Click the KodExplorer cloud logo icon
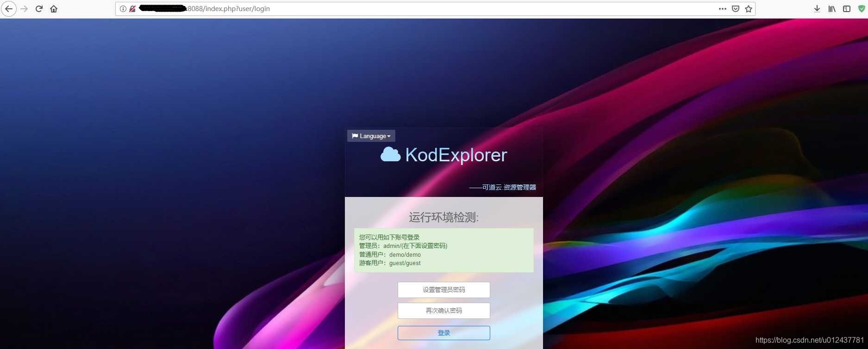The height and width of the screenshot is (349, 868). [x=391, y=154]
